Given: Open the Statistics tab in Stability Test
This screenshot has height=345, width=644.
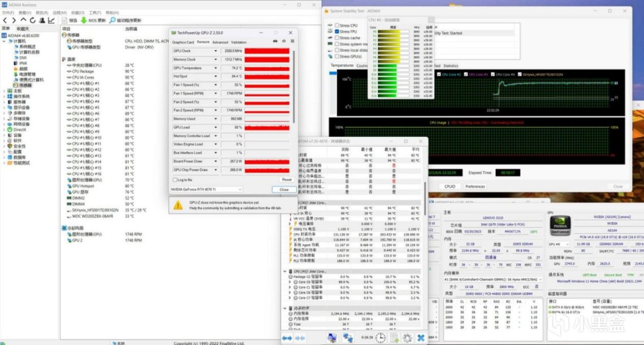Looking at the screenshot, I should tap(451, 66).
